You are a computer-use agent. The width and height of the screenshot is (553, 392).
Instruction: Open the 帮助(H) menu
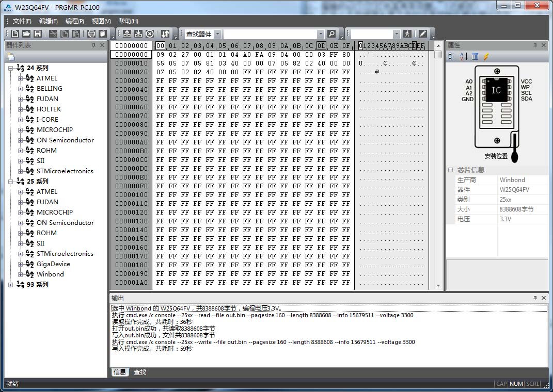128,21
